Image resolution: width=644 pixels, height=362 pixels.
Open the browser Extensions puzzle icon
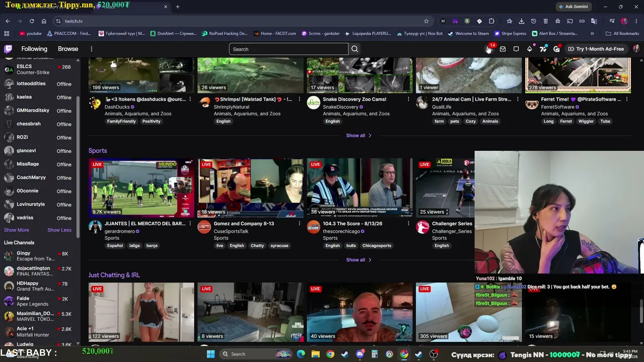coord(492,21)
